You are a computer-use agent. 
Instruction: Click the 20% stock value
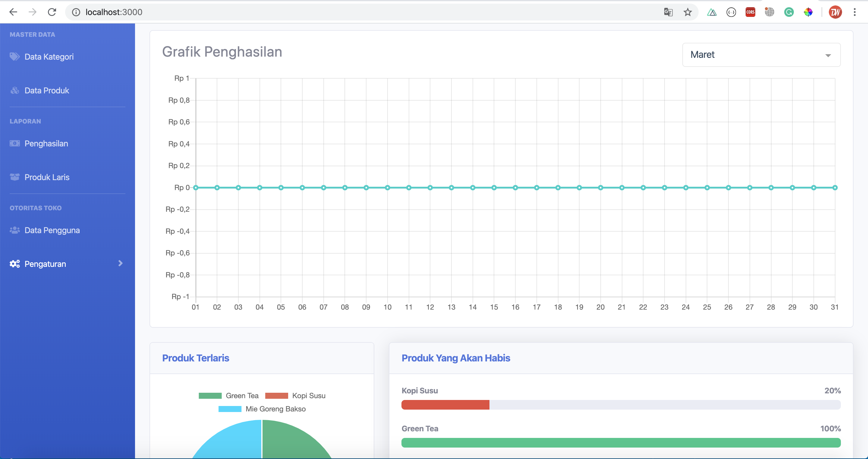pyautogui.click(x=833, y=391)
